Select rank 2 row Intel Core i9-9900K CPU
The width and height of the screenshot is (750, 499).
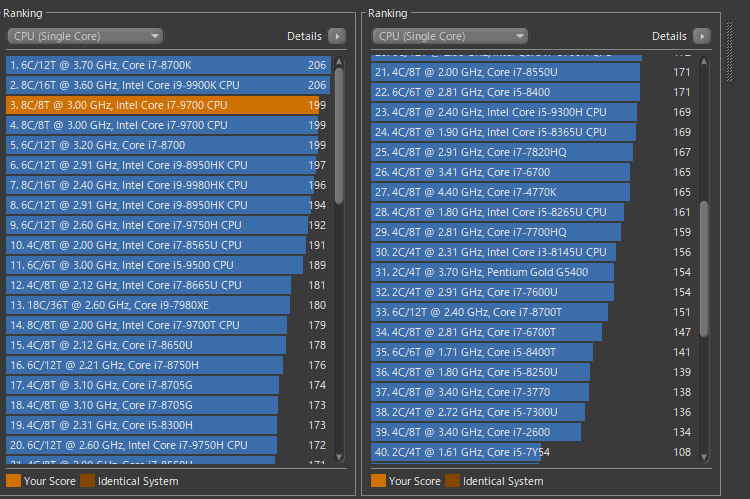click(168, 85)
